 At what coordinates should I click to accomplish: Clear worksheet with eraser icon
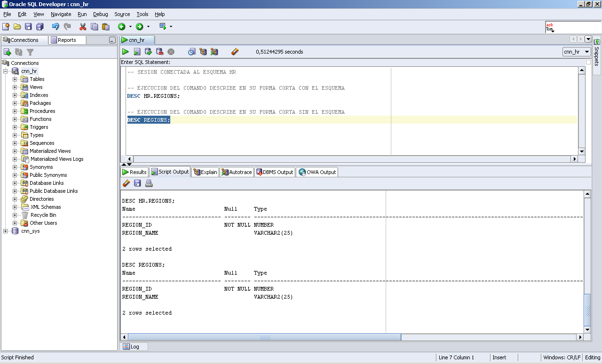coord(235,52)
